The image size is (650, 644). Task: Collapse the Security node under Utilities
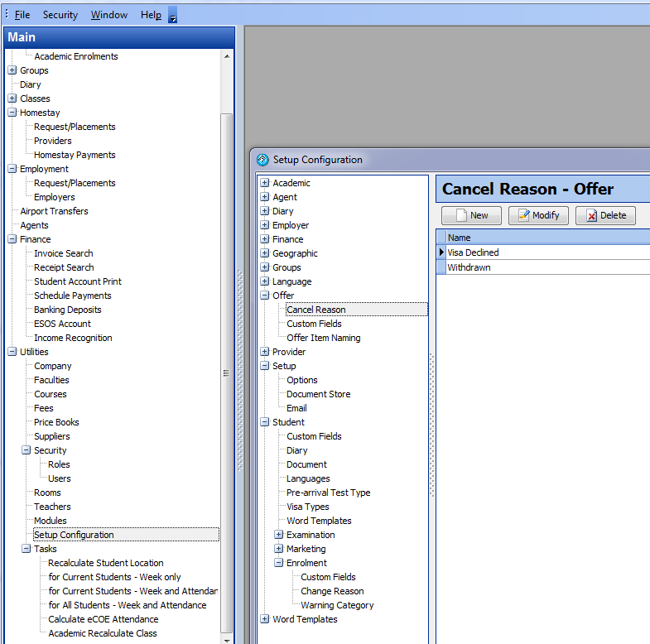pyautogui.click(x=26, y=450)
